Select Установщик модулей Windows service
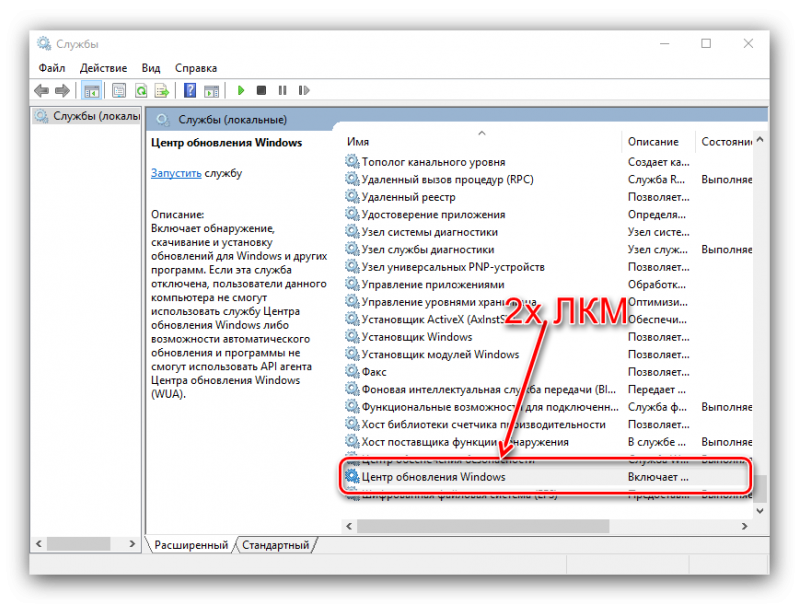Screen dimensions: 800x605 (x=440, y=355)
